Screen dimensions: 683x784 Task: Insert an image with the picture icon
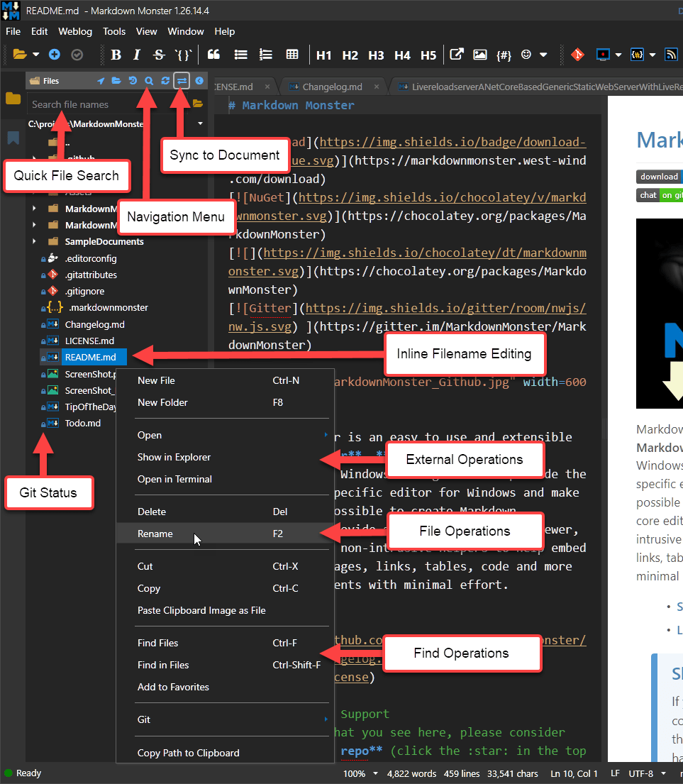[480, 55]
